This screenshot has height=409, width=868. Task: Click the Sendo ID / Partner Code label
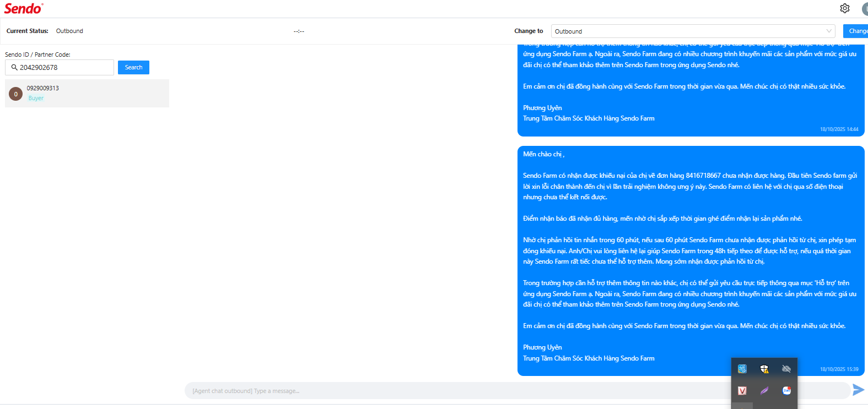[37, 54]
